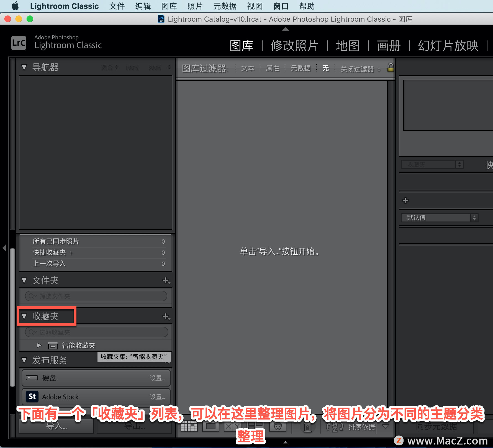
Task: Click the 导出 button
Action: pos(134,426)
